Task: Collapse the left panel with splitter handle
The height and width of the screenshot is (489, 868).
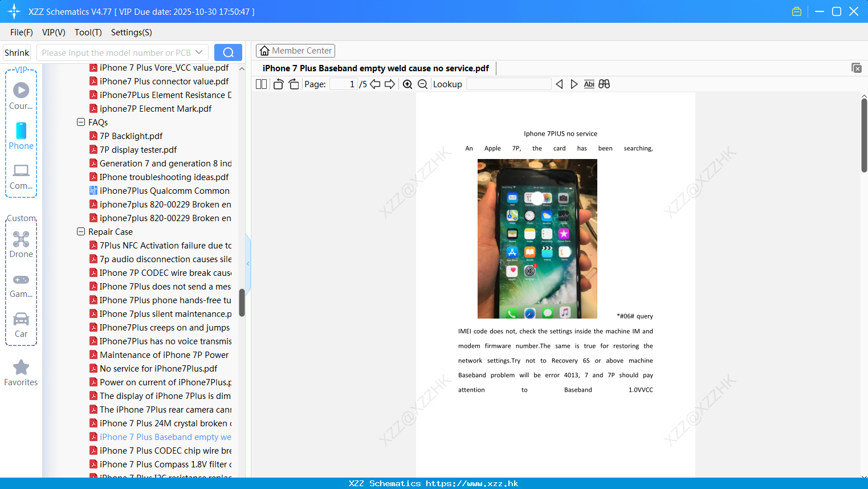Action: coord(248,263)
